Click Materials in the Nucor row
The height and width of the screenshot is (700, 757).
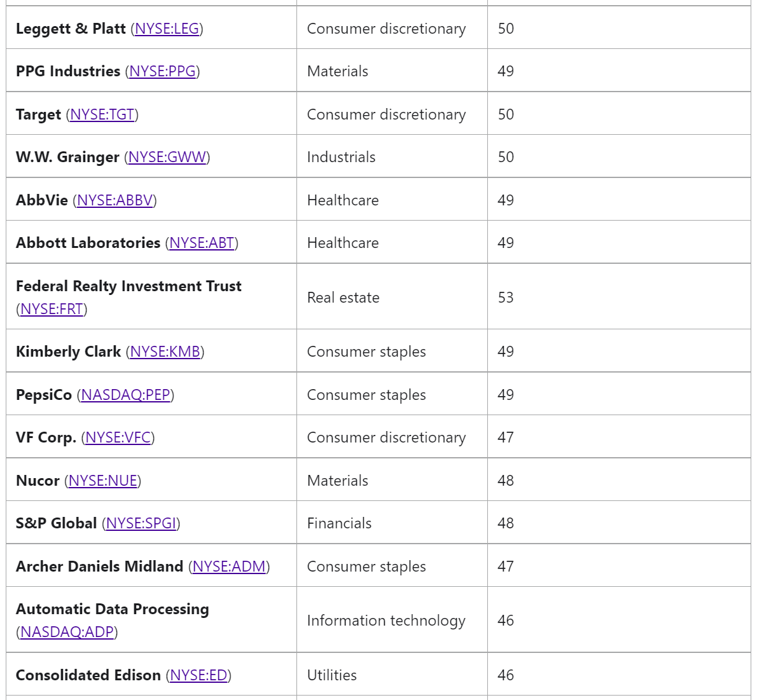[x=338, y=481]
